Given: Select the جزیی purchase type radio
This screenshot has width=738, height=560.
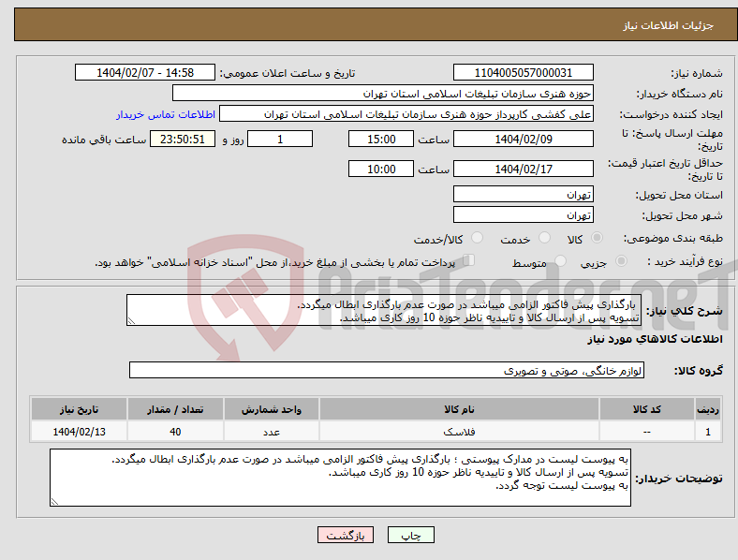Looking at the screenshot, I should coord(621,261).
